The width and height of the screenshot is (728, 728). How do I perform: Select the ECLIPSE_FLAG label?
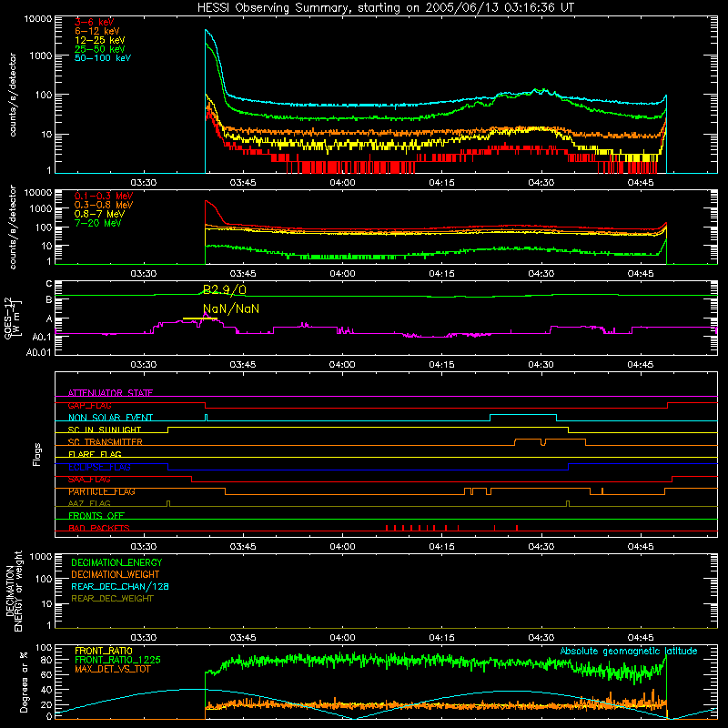(x=99, y=467)
